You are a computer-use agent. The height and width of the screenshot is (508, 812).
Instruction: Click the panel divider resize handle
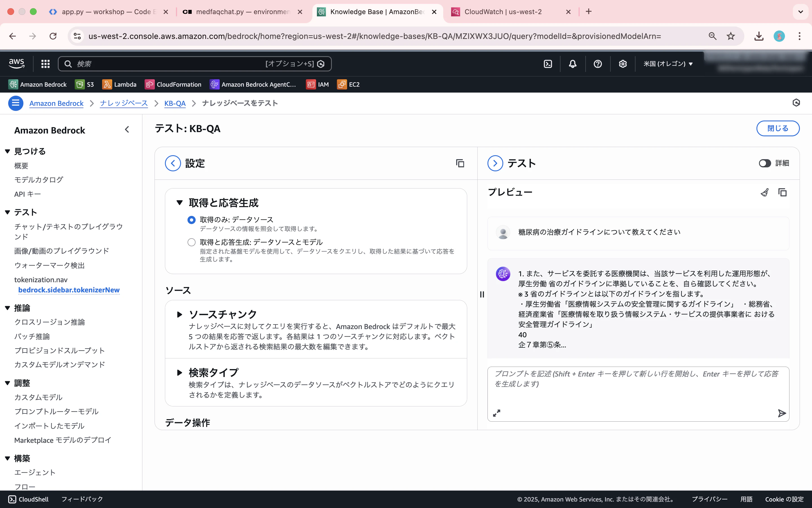[x=482, y=295]
